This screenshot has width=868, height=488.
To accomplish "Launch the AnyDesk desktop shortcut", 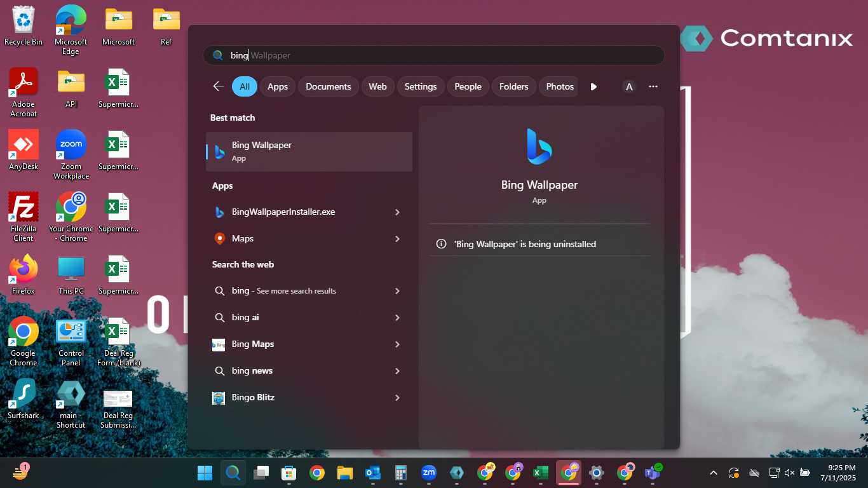I will (24, 150).
